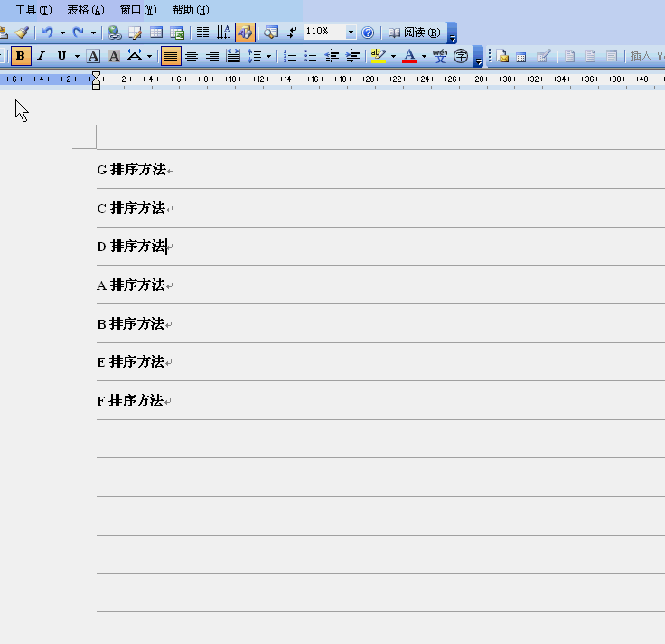Click the text direction icon
This screenshot has height=644, width=665.
point(223,33)
